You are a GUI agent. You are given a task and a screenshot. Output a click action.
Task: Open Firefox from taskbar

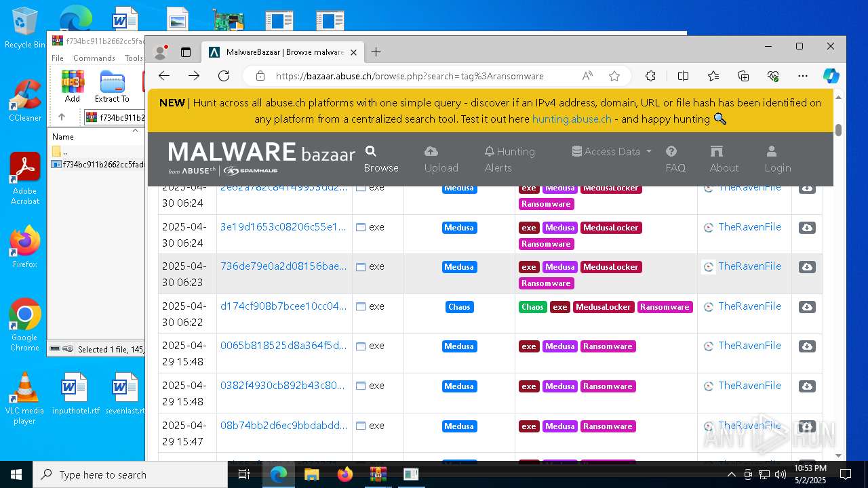[345, 474]
